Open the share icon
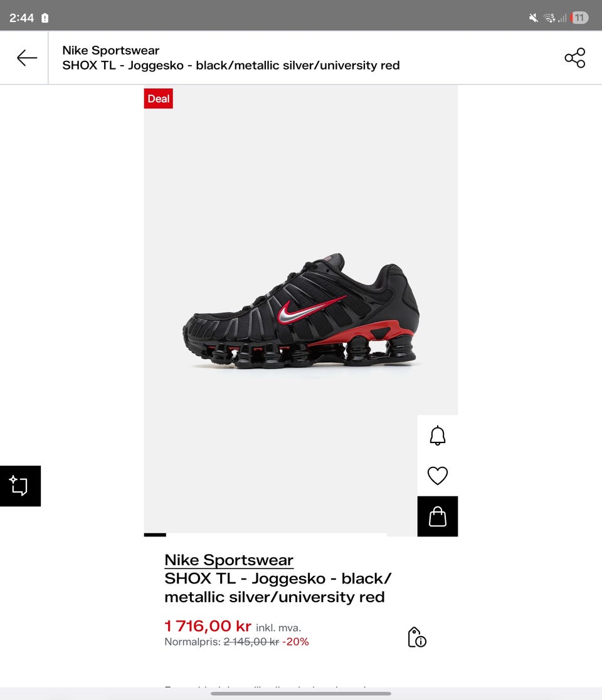602x700 pixels. click(575, 58)
